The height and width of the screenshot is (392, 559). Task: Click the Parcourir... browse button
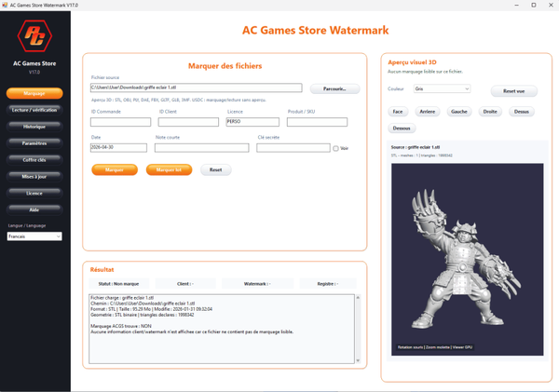click(x=334, y=88)
